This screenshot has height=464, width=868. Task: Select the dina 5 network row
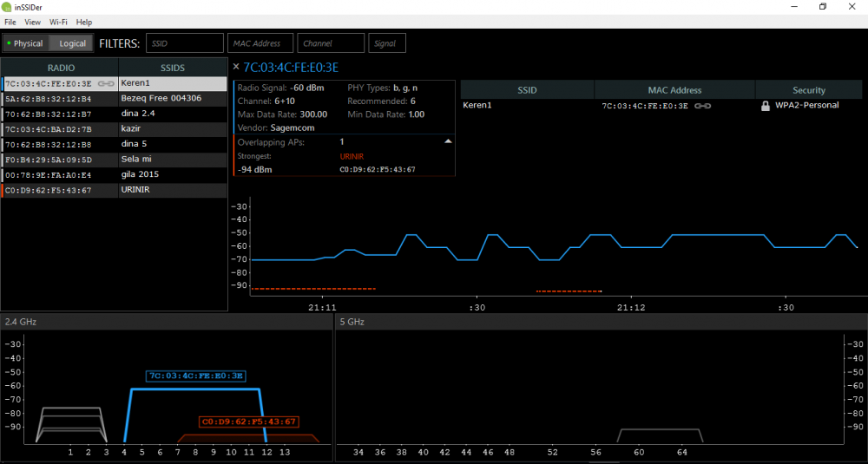tap(114, 144)
